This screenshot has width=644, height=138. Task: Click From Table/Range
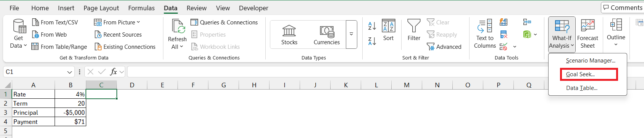click(59, 47)
